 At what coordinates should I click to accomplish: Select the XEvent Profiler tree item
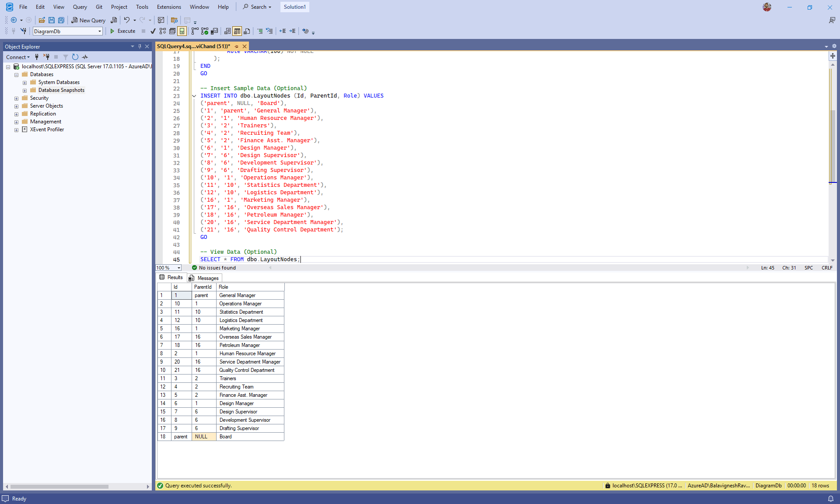click(x=47, y=129)
